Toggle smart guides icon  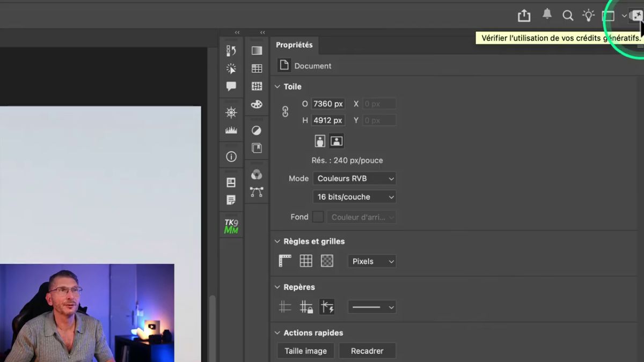(x=327, y=307)
